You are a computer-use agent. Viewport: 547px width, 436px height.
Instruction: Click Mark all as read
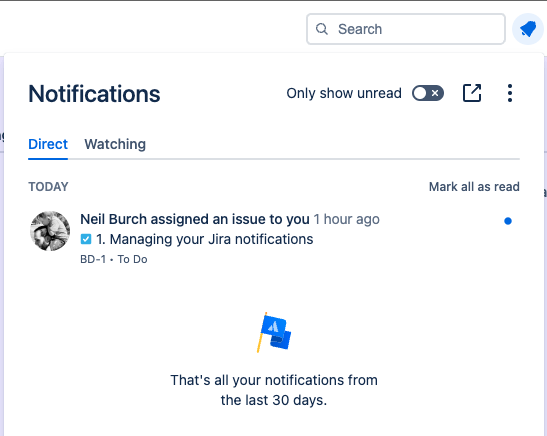[x=474, y=187]
